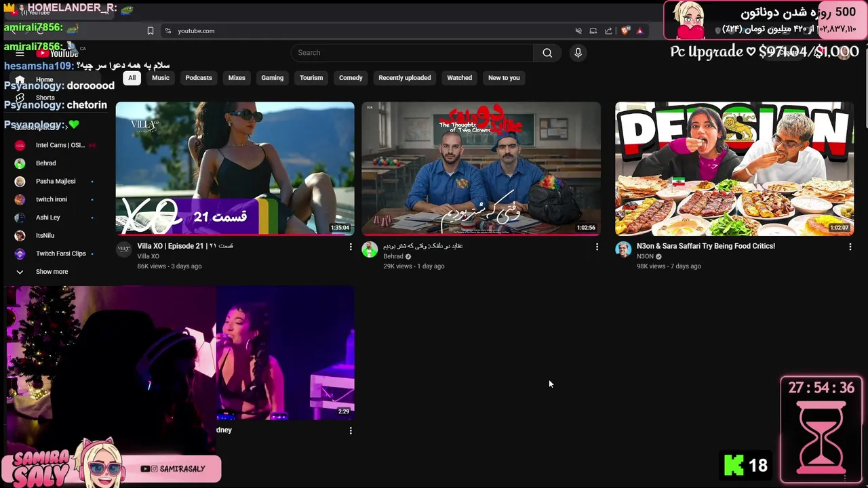868x488 pixels.
Task: Open more options for the Behrad video
Action: click(597, 247)
